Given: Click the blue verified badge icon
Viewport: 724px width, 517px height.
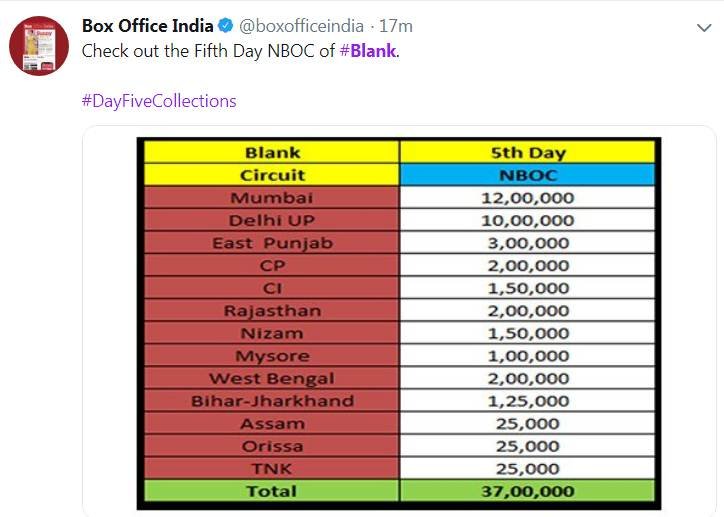Looking at the screenshot, I should click(227, 26).
